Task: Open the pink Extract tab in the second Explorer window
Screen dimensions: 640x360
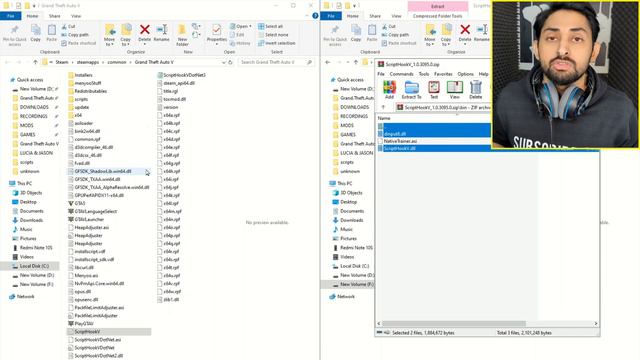Action: point(438,7)
